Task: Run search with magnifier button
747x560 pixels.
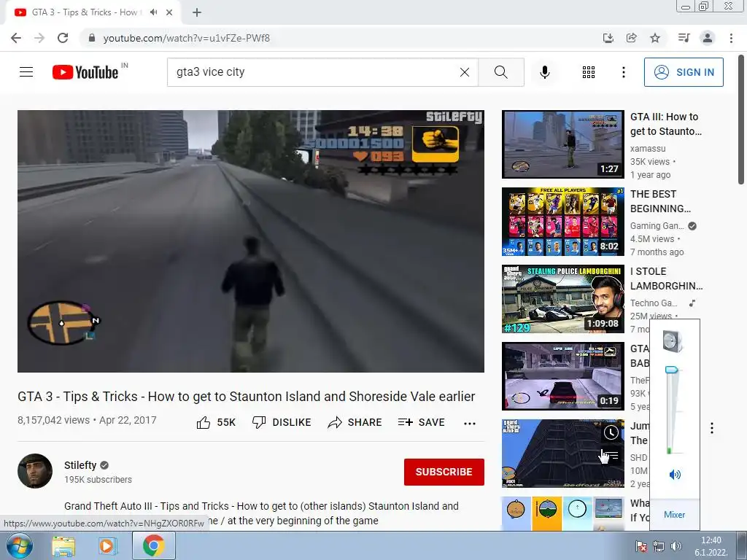Action: tap(500, 72)
